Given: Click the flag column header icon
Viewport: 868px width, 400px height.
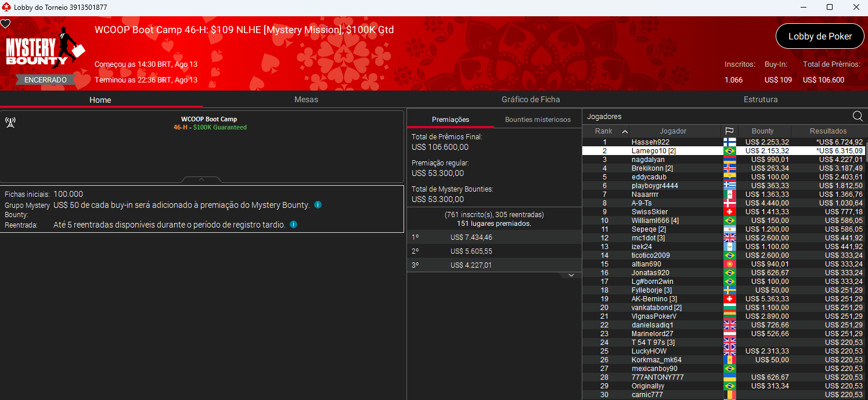Looking at the screenshot, I should tap(729, 131).
